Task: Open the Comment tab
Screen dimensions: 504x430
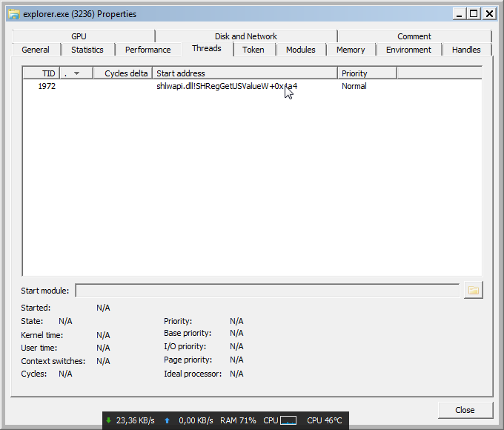Action: (414, 36)
